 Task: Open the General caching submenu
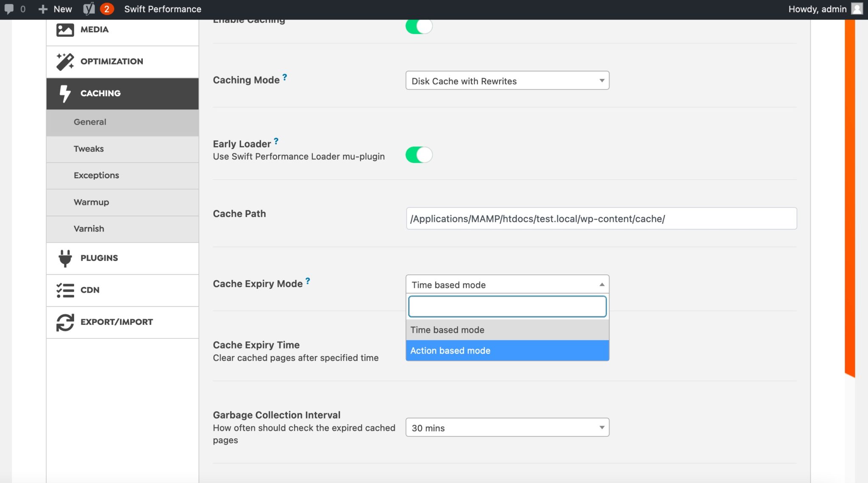(122, 123)
